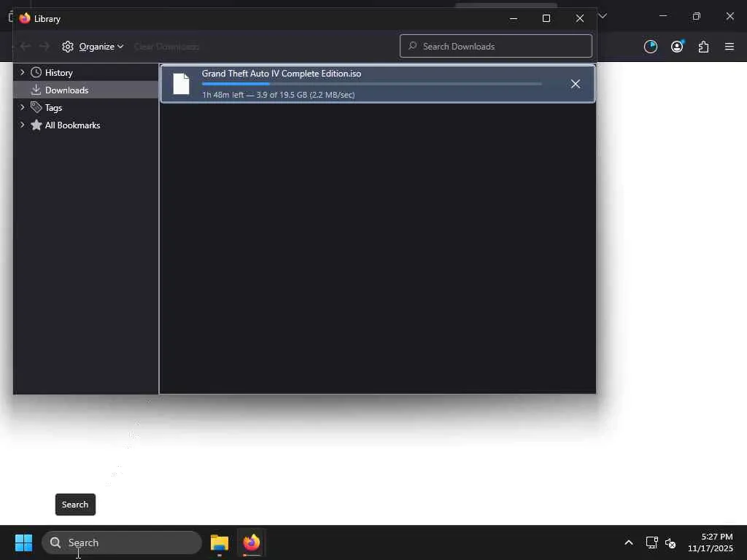Image resolution: width=747 pixels, height=560 pixels.
Task: Click the Library back arrow
Action: [x=26, y=46]
